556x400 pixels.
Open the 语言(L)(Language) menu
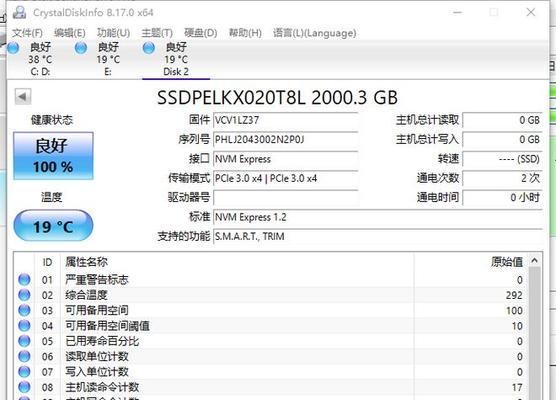[x=314, y=33]
